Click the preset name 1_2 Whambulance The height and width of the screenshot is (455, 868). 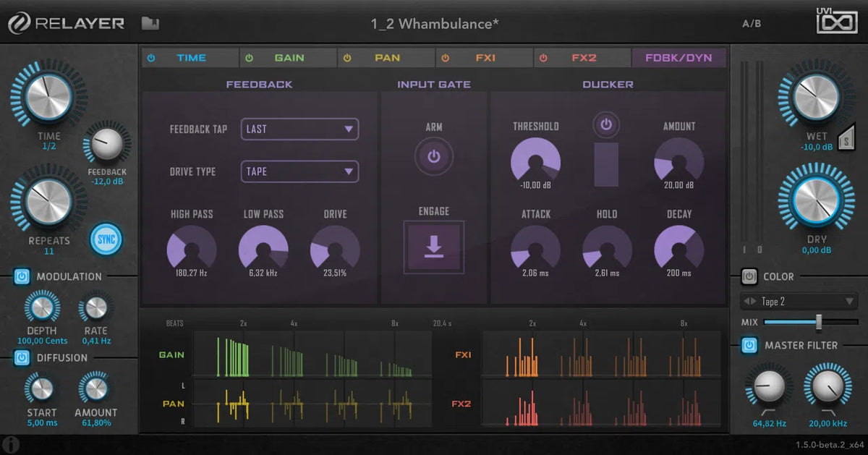coord(434,24)
